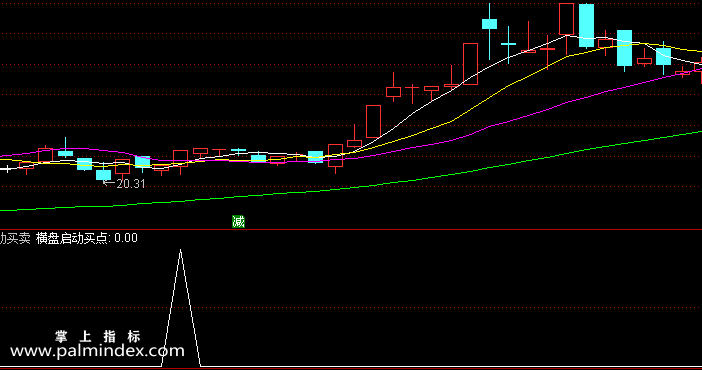
Task: Select the white cross doji at the left edge
Action: tap(7, 169)
